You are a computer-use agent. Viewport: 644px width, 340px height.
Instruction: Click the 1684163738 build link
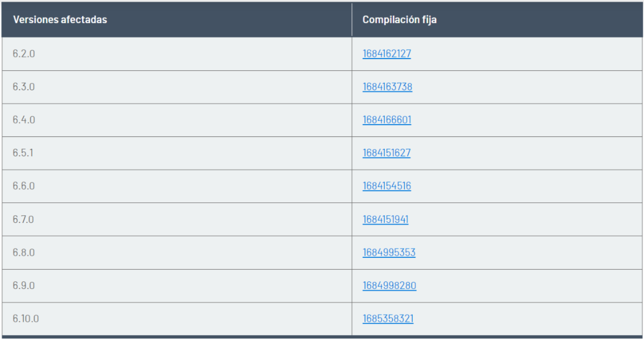(x=387, y=87)
